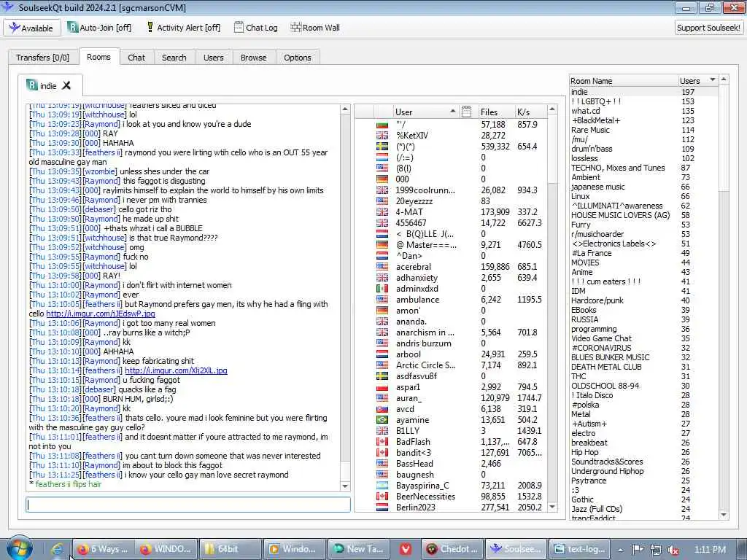Open the Users tab
The height and width of the screenshot is (560, 747).
coord(214,57)
